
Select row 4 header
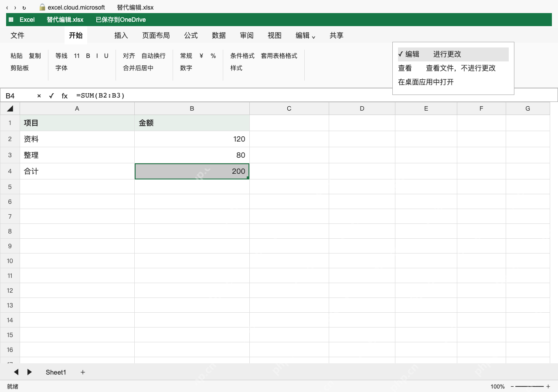click(x=10, y=171)
